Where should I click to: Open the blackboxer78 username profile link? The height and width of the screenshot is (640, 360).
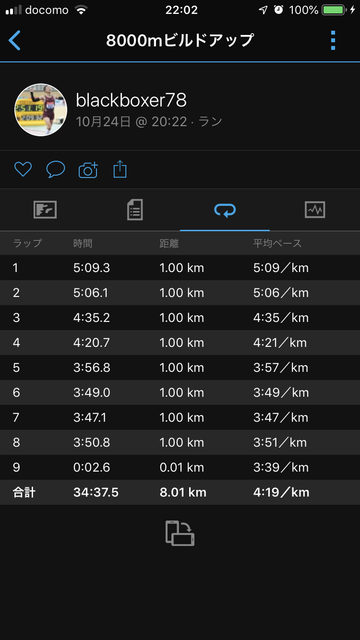[131, 100]
